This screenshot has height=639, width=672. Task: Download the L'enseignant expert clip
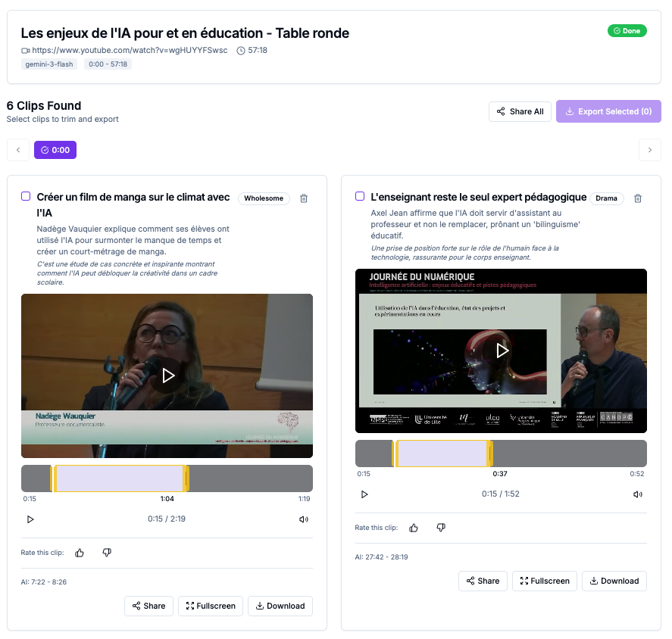coord(614,581)
